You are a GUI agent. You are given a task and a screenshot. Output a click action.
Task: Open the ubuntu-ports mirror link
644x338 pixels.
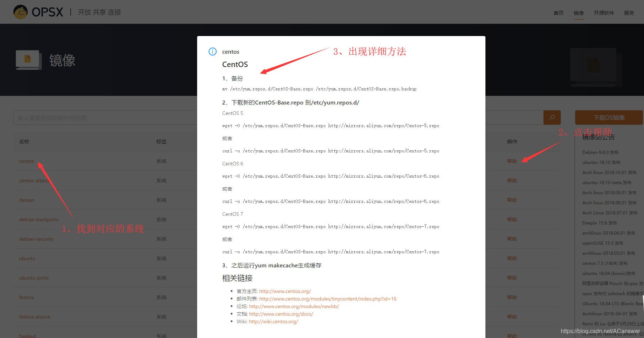[34, 278]
